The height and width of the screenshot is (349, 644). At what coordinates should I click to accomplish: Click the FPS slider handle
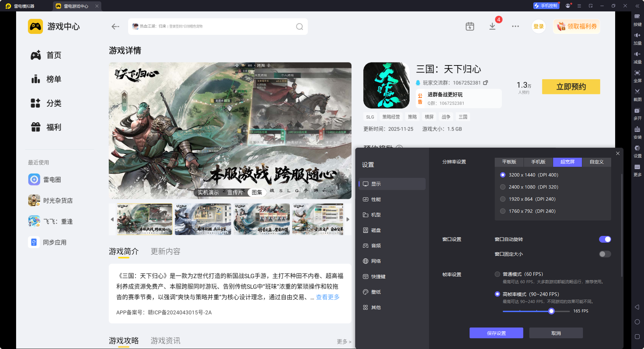pyautogui.click(x=551, y=311)
